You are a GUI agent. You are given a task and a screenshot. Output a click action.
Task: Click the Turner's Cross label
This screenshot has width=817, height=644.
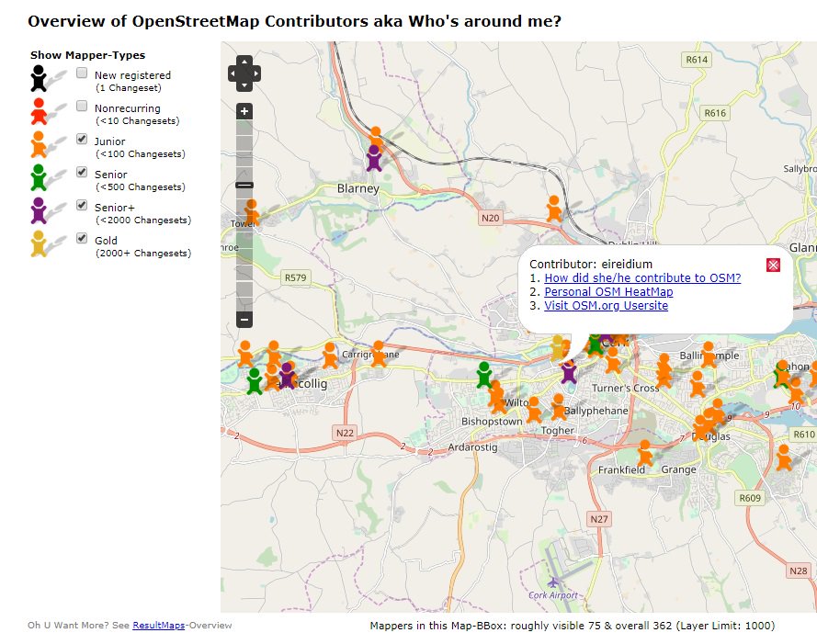pyautogui.click(x=625, y=389)
